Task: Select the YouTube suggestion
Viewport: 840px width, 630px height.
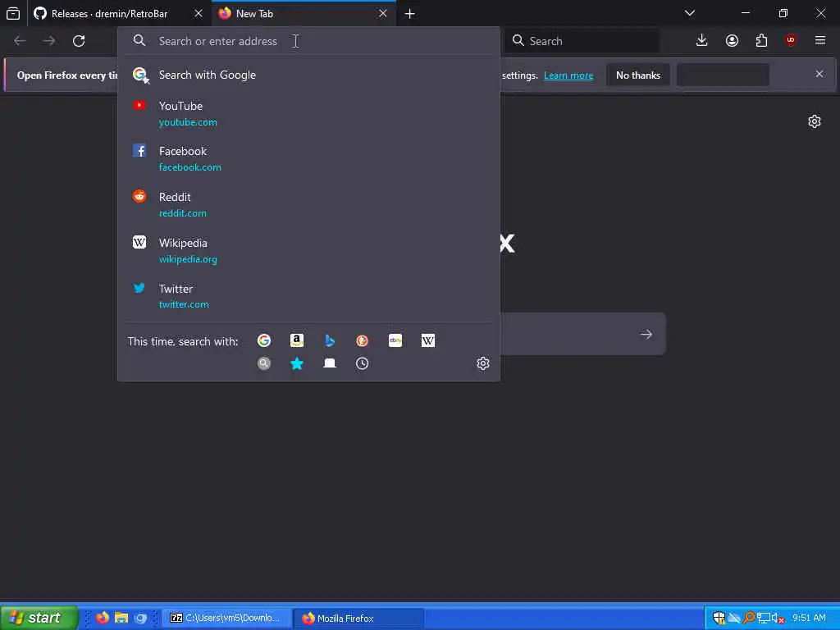Action: 308,113
